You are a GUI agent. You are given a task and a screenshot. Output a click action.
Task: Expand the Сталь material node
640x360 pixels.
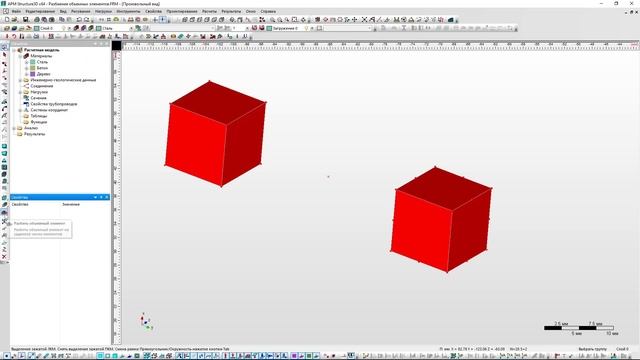27,62
